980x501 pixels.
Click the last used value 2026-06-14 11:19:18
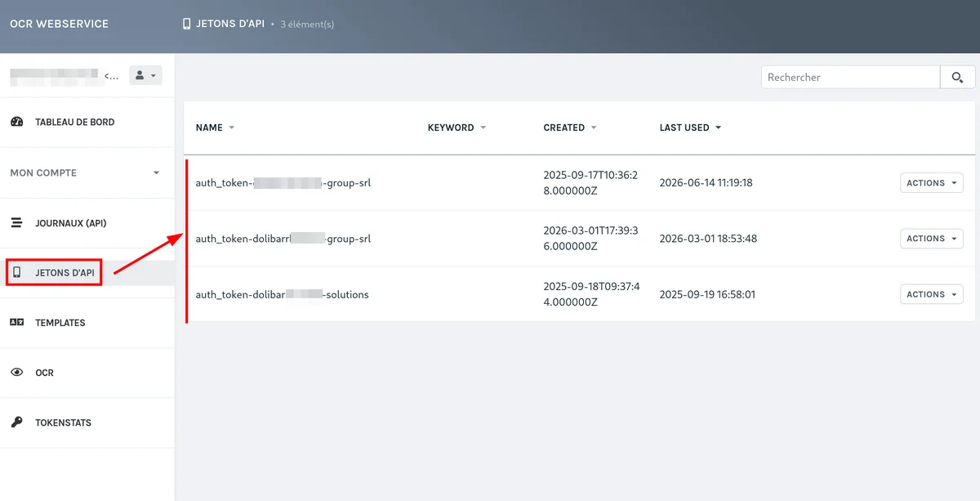706,183
